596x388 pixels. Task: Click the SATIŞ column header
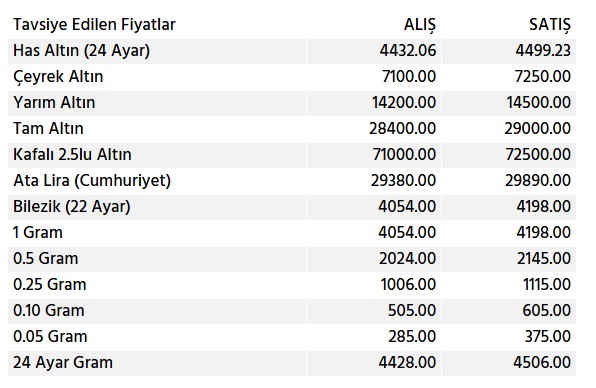(550, 25)
